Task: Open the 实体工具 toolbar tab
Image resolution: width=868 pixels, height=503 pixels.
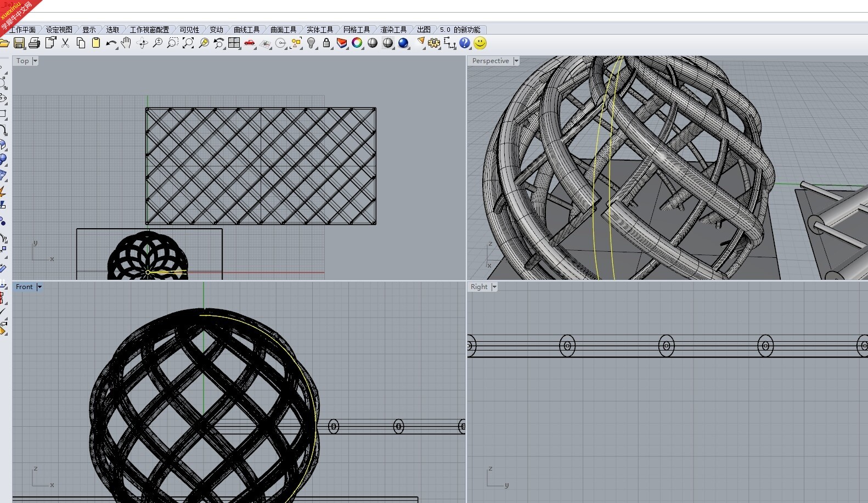Action: (320, 30)
